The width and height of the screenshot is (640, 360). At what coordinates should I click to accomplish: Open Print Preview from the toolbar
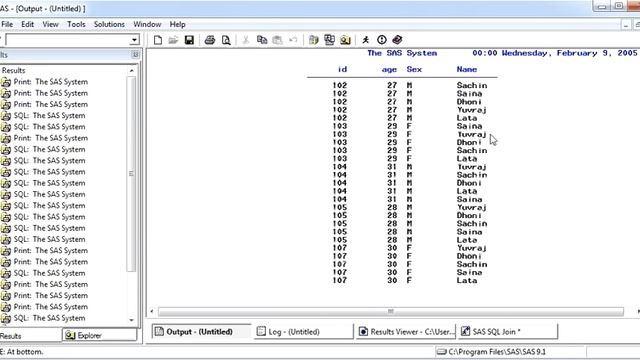pyautogui.click(x=226, y=40)
